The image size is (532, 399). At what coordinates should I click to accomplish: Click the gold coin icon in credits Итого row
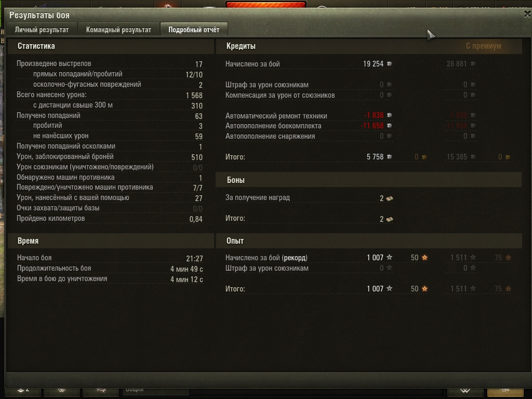coord(424,157)
